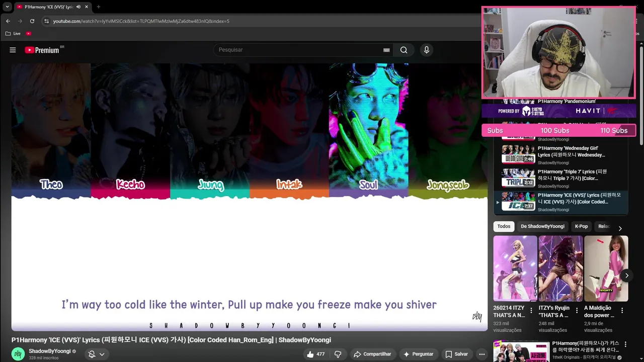Dislike the video with the thumbs-down button
Viewport: 644px width, 362px height.
(x=338, y=354)
